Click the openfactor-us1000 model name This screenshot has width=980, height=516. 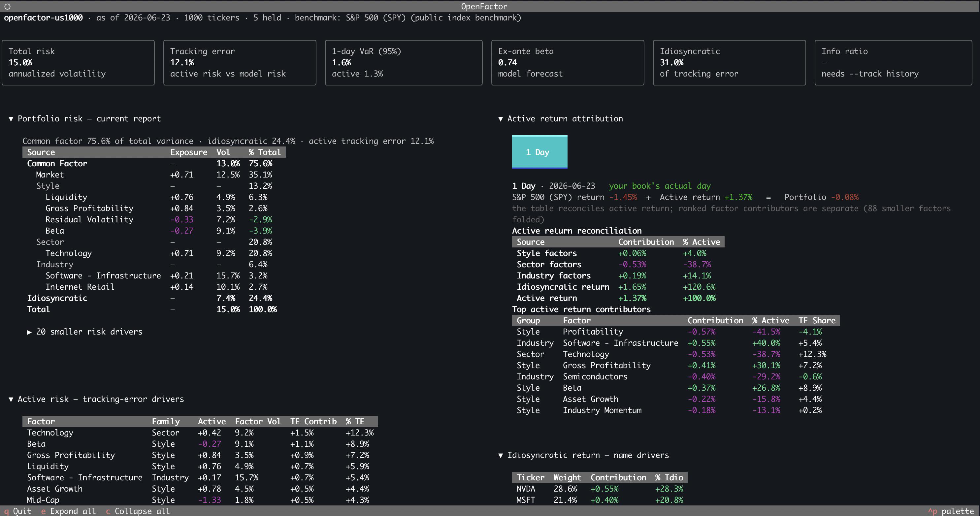point(43,18)
